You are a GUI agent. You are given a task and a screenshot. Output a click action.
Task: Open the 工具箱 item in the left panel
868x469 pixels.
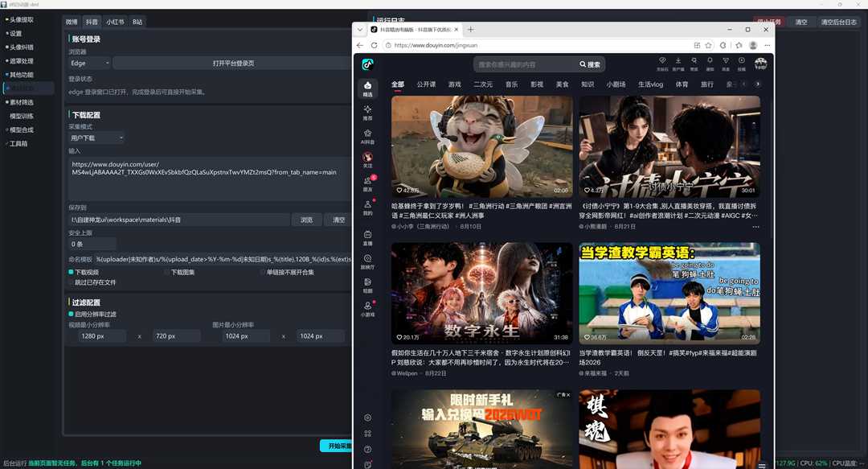[x=18, y=144]
